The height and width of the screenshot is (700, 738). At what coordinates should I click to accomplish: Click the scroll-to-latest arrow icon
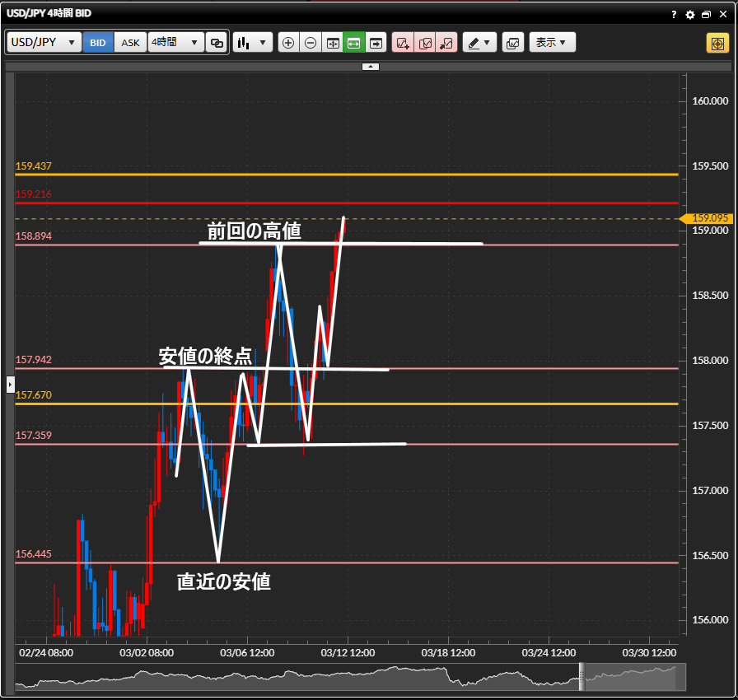pyautogui.click(x=376, y=43)
